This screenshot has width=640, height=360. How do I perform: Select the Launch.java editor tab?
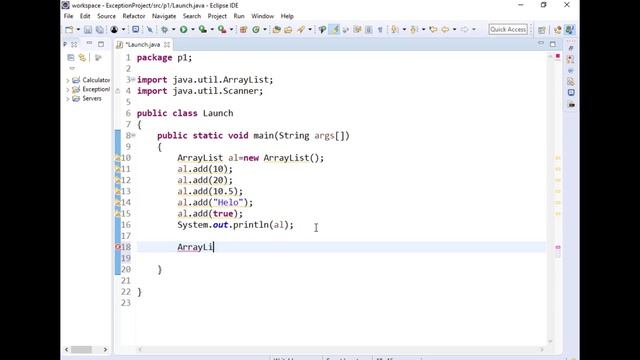(x=142, y=44)
